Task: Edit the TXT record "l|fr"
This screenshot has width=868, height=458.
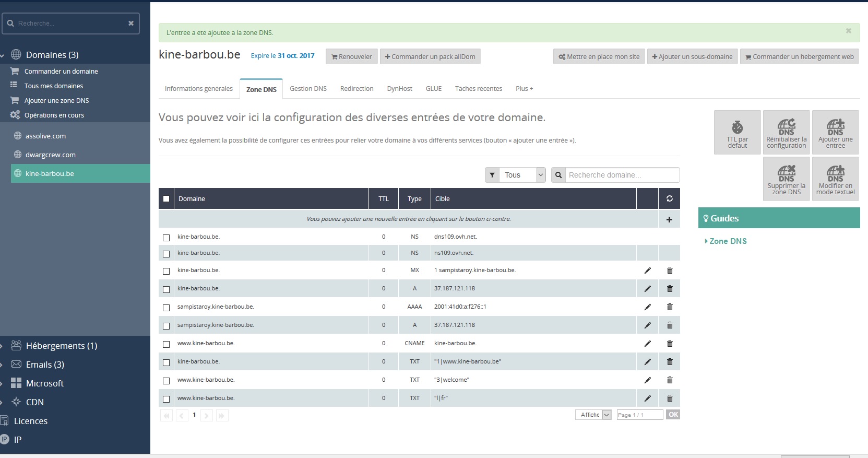Action: pyautogui.click(x=647, y=398)
